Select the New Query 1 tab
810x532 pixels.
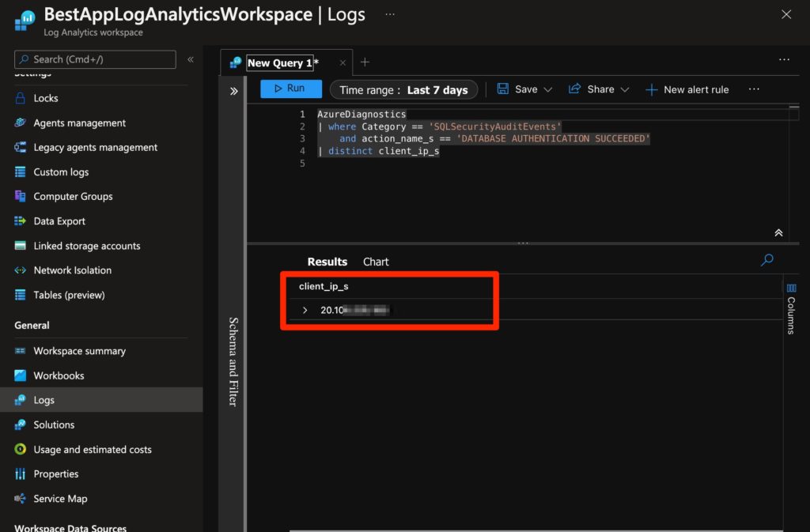coord(281,63)
